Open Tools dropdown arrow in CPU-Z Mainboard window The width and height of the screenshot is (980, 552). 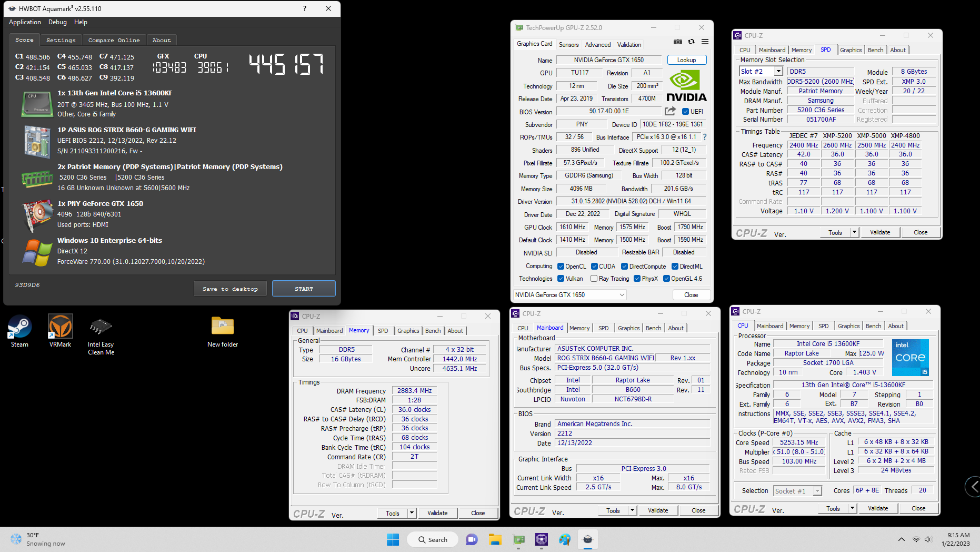click(632, 510)
